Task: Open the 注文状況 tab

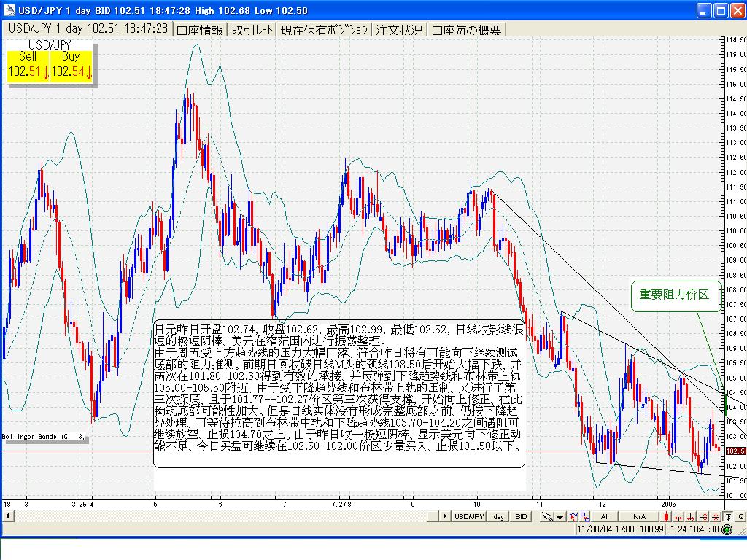Action: (399, 30)
